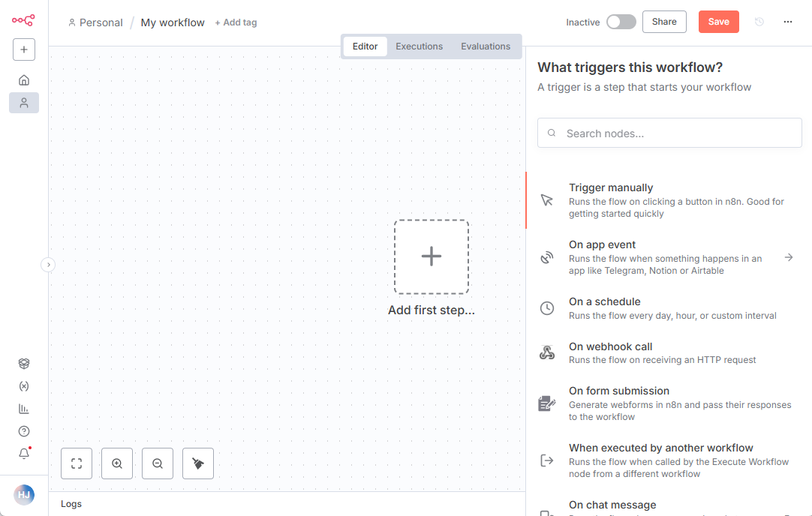Image resolution: width=812 pixels, height=516 pixels.
Task: Click the tidy up workflow broom icon
Action: [198, 463]
